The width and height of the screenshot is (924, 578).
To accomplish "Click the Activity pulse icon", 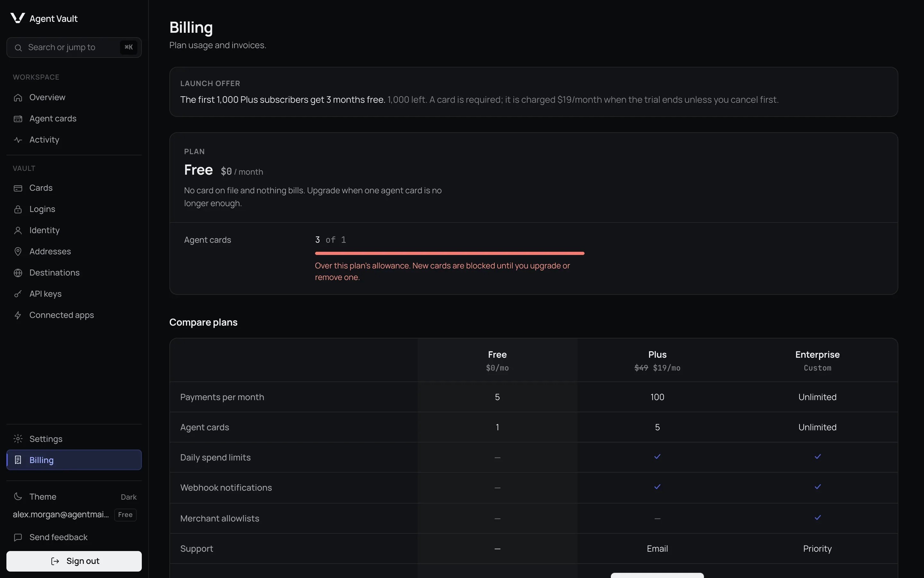I will (18, 140).
